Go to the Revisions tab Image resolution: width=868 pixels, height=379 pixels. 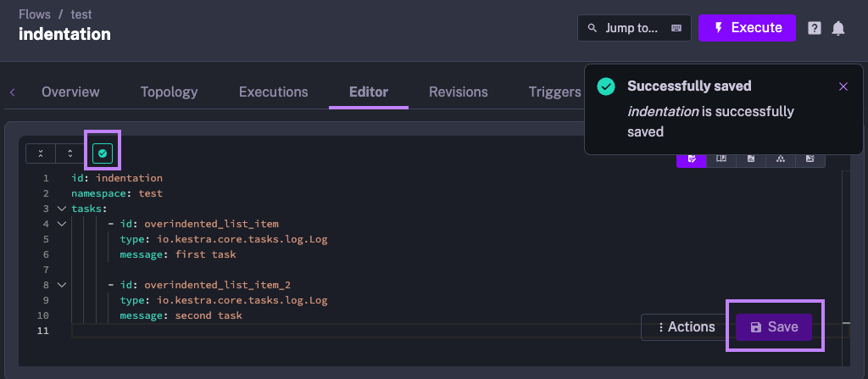click(x=458, y=92)
